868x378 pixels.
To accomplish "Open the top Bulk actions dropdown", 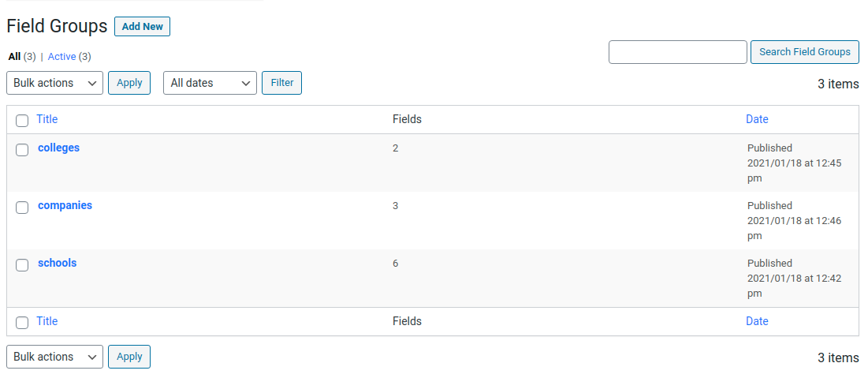I will click(x=55, y=83).
